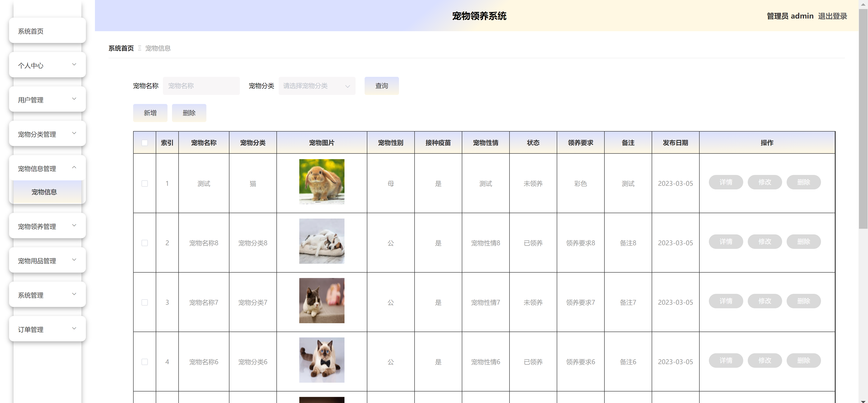Viewport: 868px width, 403px height.
Task: Open the 用户管理 sidebar menu
Action: pos(47,99)
